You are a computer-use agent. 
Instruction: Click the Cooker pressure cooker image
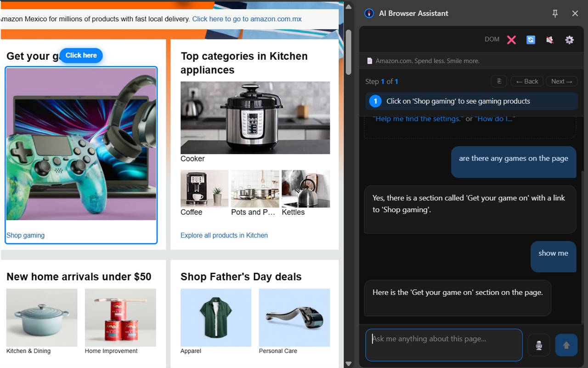pyautogui.click(x=255, y=118)
